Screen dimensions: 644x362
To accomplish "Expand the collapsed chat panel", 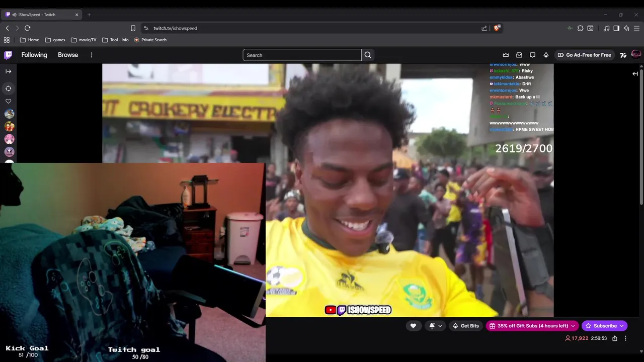I will tap(635, 74).
